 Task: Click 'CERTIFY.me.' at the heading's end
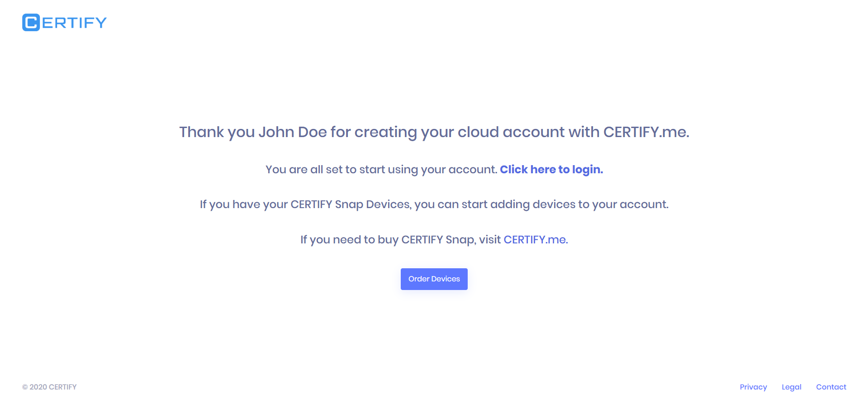(646, 132)
